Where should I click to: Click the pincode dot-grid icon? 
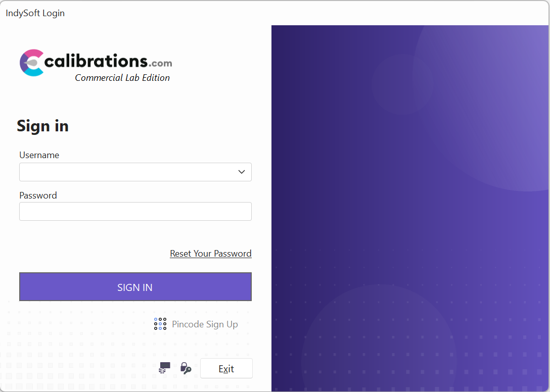tap(160, 324)
